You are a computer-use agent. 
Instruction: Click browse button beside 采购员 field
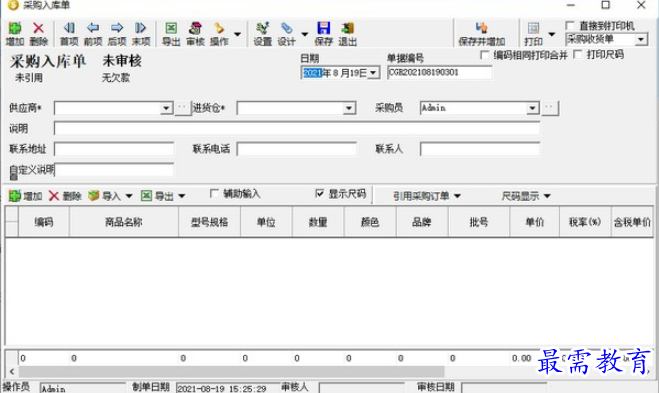[x=550, y=108]
